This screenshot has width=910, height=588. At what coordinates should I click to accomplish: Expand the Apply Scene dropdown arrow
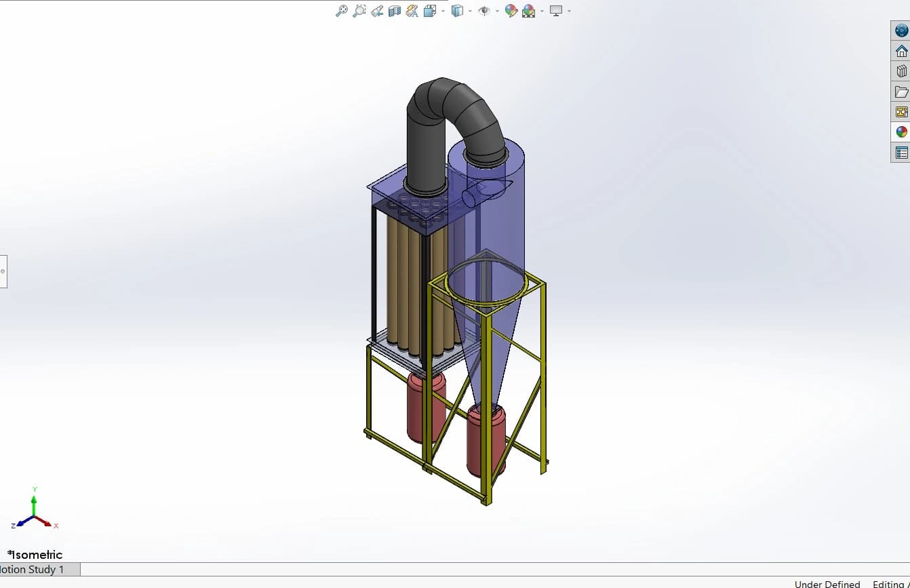[542, 11]
